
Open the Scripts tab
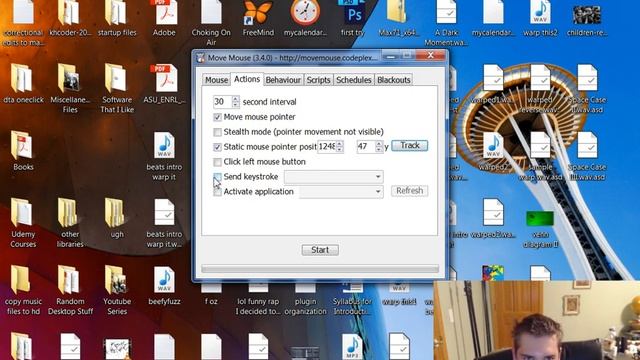318,80
